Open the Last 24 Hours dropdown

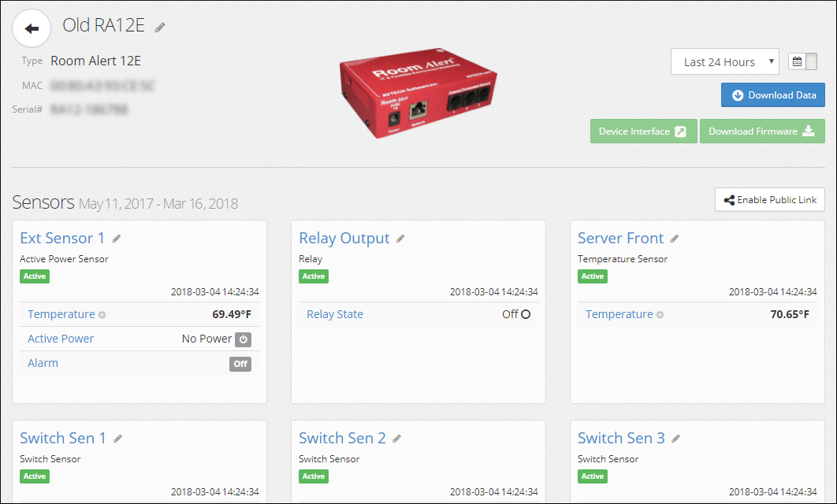point(724,62)
